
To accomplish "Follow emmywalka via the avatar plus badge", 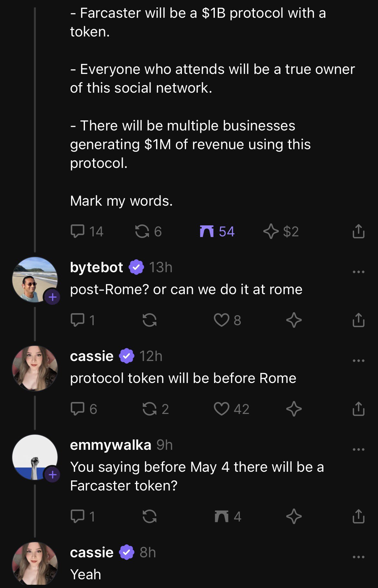I will 53,475.
